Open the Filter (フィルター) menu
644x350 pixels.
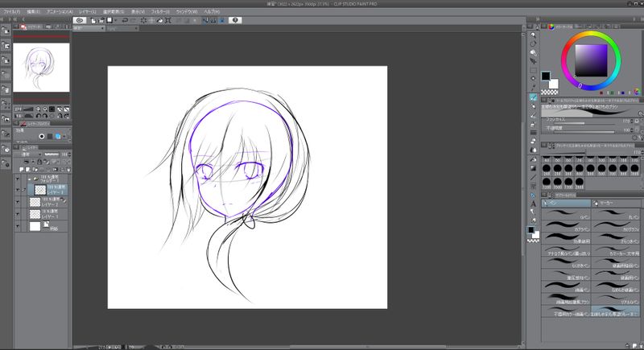(x=159, y=12)
